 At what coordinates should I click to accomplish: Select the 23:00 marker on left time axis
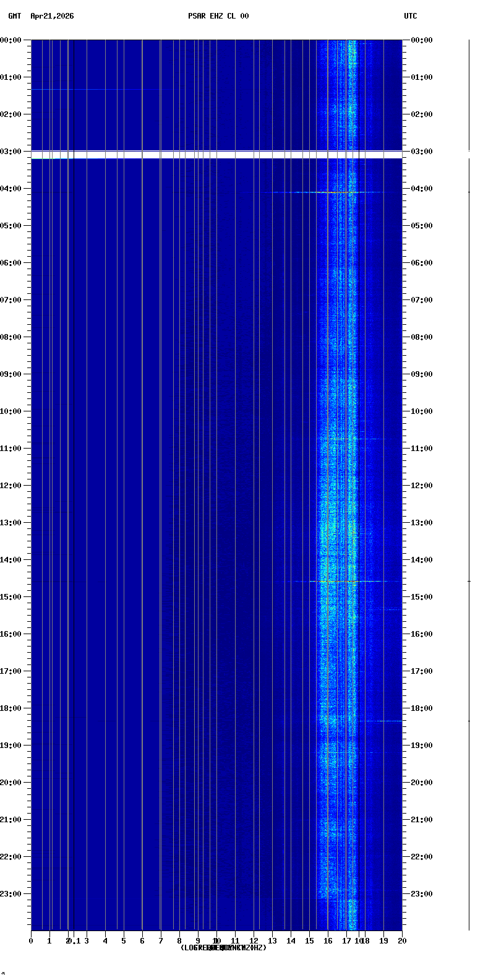coord(12,894)
